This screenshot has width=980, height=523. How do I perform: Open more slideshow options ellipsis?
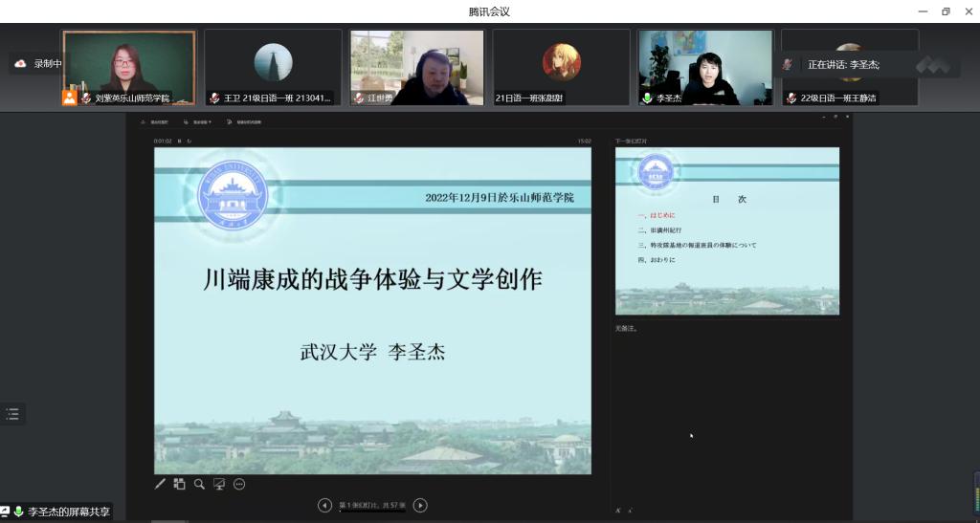(239, 484)
